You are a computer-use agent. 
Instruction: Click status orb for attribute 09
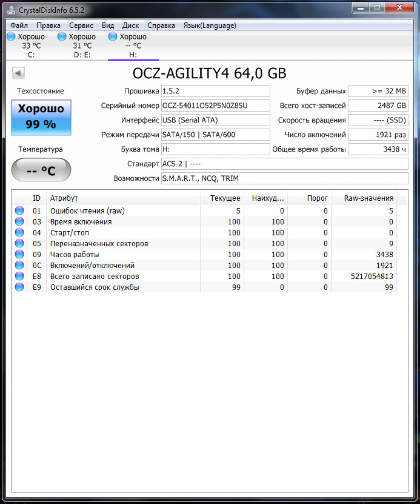pos(19,254)
